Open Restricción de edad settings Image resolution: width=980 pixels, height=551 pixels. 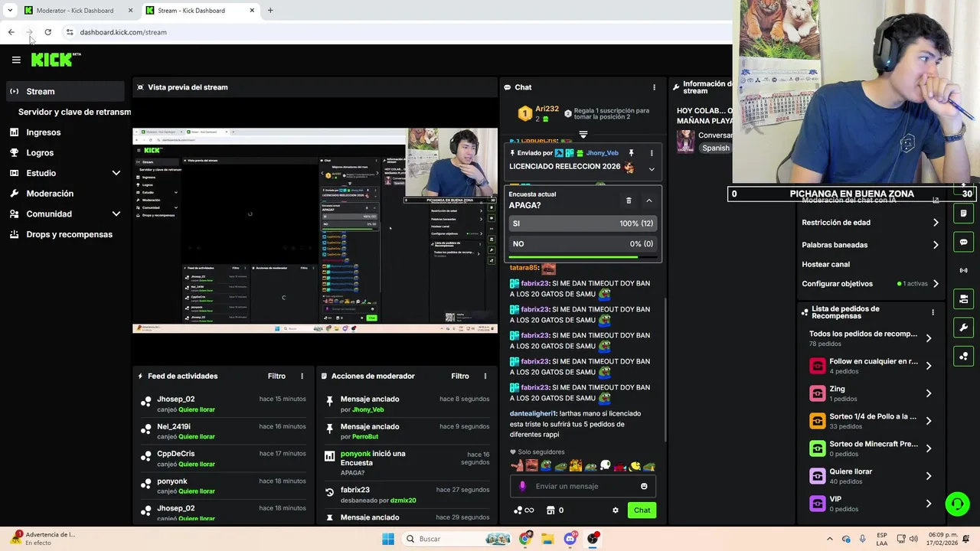pyautogui.click(x=871, y=223)
